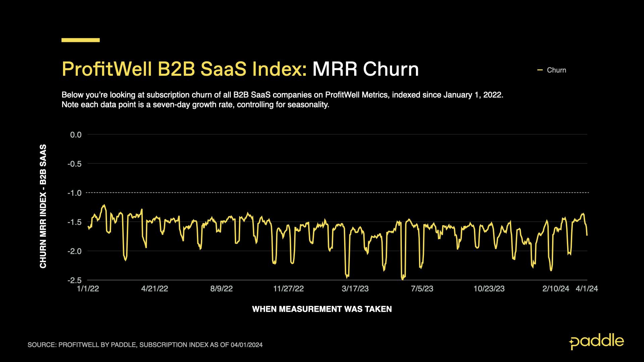Click the Churn legend entry
The image size is (644, 362).
(x=556, y=70)
